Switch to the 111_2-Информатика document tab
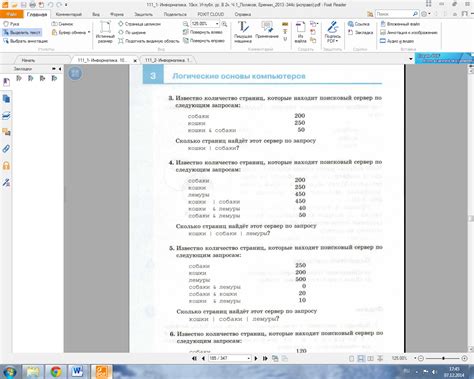 click(168, 60)
